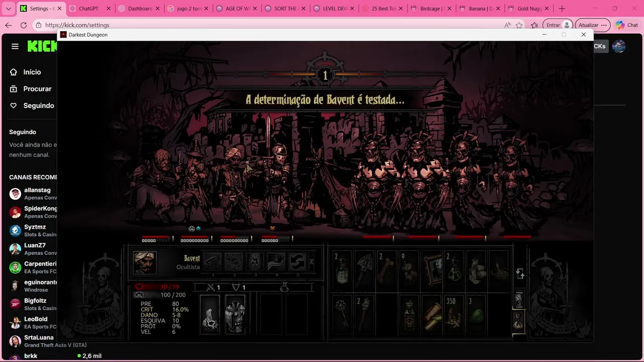Screen dimensions: 644x362
Task: Switch to the inventory bag side tab
Action: coord(518,322)
